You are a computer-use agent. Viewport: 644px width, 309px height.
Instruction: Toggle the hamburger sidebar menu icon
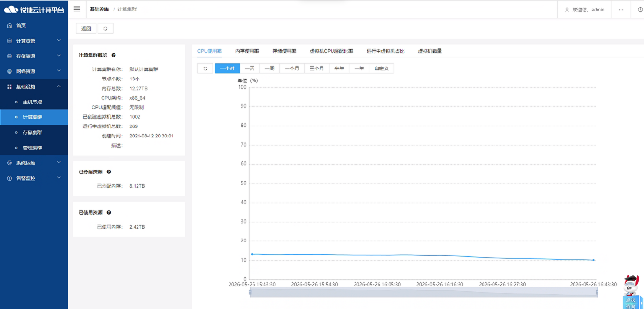77,9
